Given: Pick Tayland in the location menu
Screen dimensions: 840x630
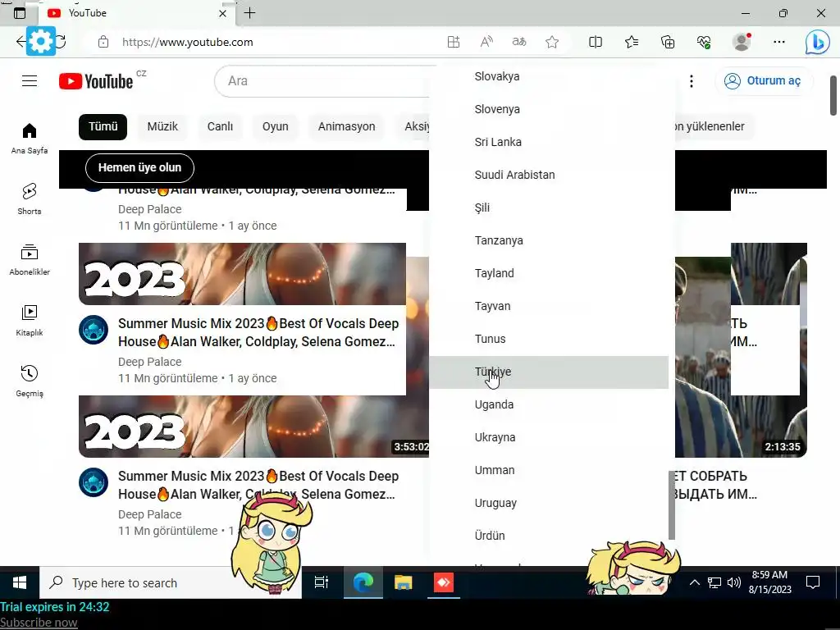Looking at the screenshot, I should tap(549, 273).
